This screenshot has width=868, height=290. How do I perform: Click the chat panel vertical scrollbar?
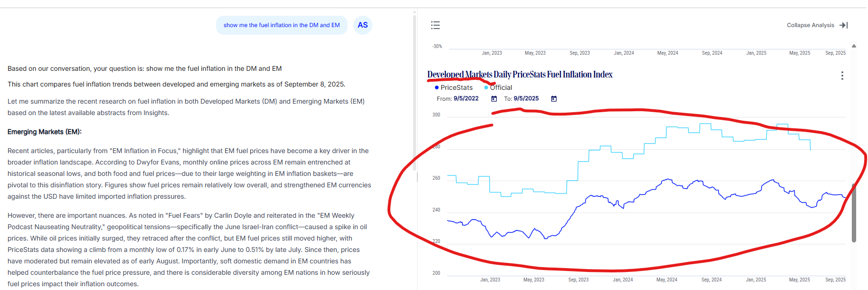point(415,95)
